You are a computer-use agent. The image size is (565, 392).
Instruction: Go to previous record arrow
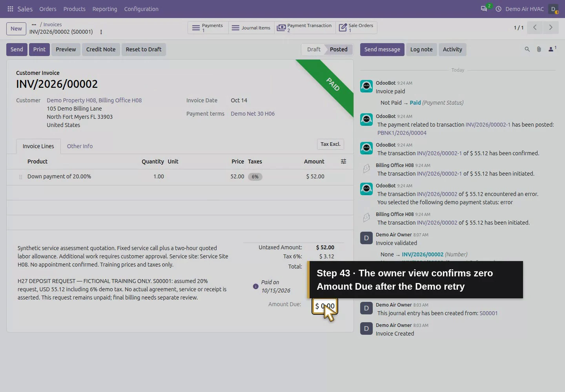(534, 27)
